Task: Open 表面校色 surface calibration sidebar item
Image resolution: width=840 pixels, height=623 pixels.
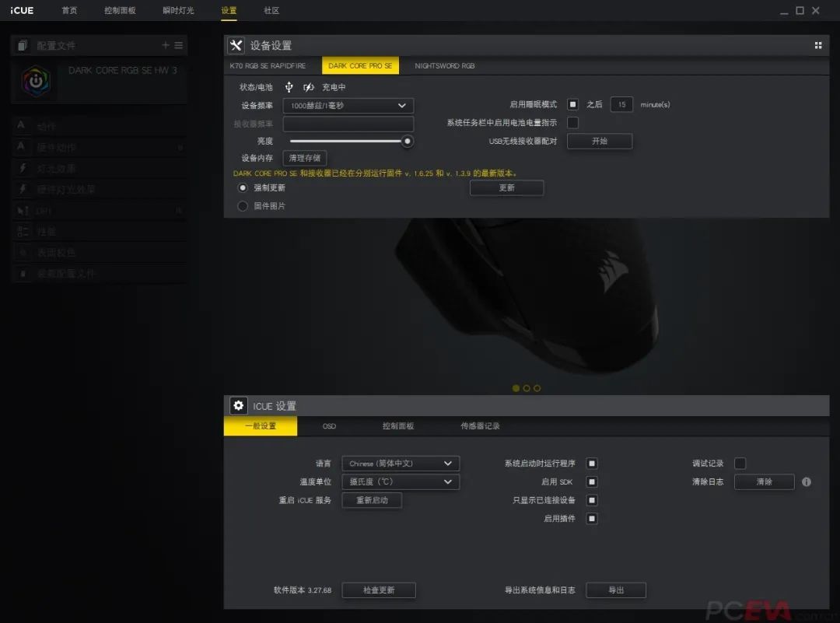Action: coord(99,252)
